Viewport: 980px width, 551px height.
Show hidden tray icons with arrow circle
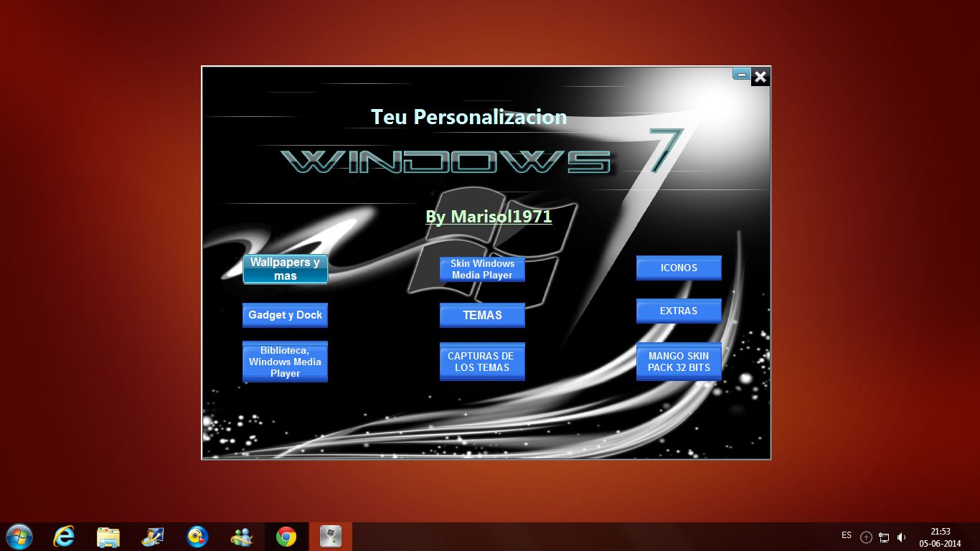[x=866, y=537]
